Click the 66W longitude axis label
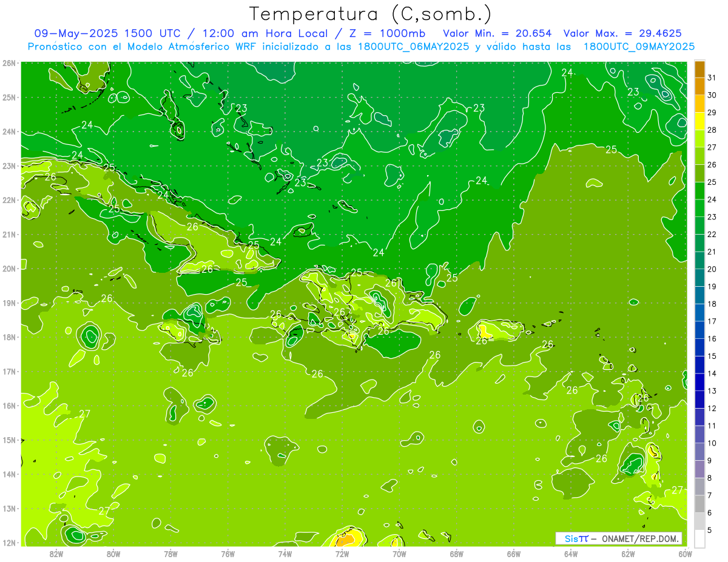This screenshot has width=728, height=562. (514, 554)
